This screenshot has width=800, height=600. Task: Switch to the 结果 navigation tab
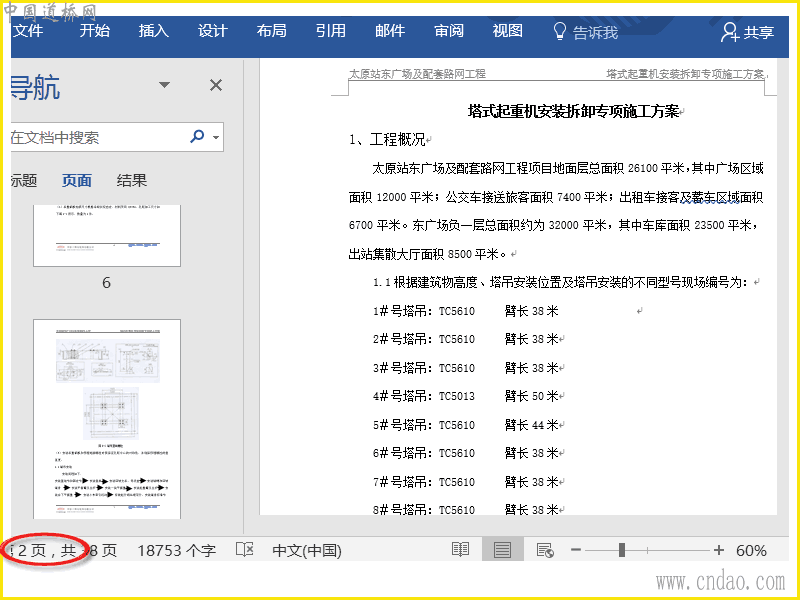click(x=132, y=180)
